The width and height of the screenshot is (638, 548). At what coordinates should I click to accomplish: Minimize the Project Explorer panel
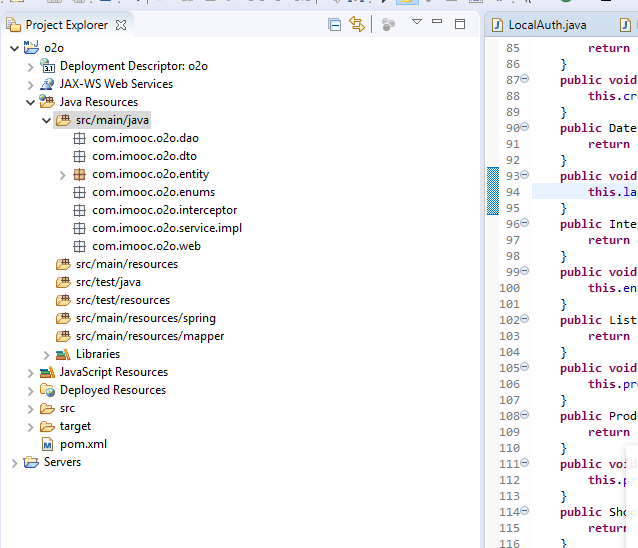[437, 21]
